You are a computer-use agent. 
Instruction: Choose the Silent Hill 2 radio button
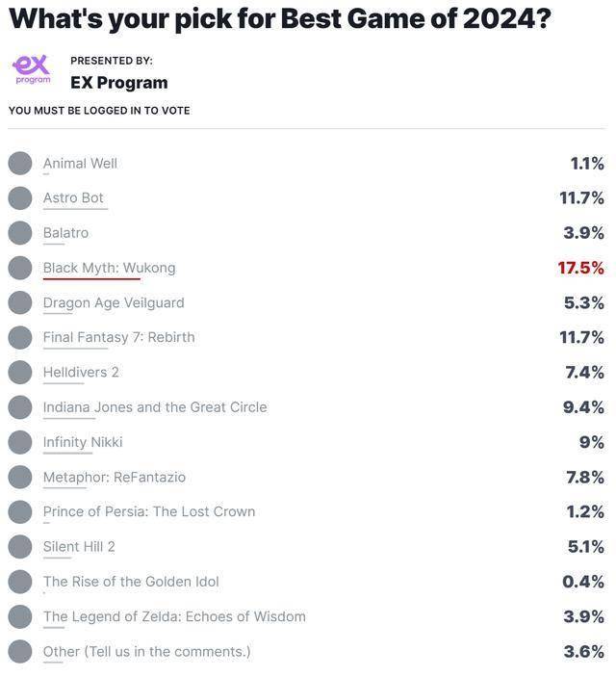(20, 547)
